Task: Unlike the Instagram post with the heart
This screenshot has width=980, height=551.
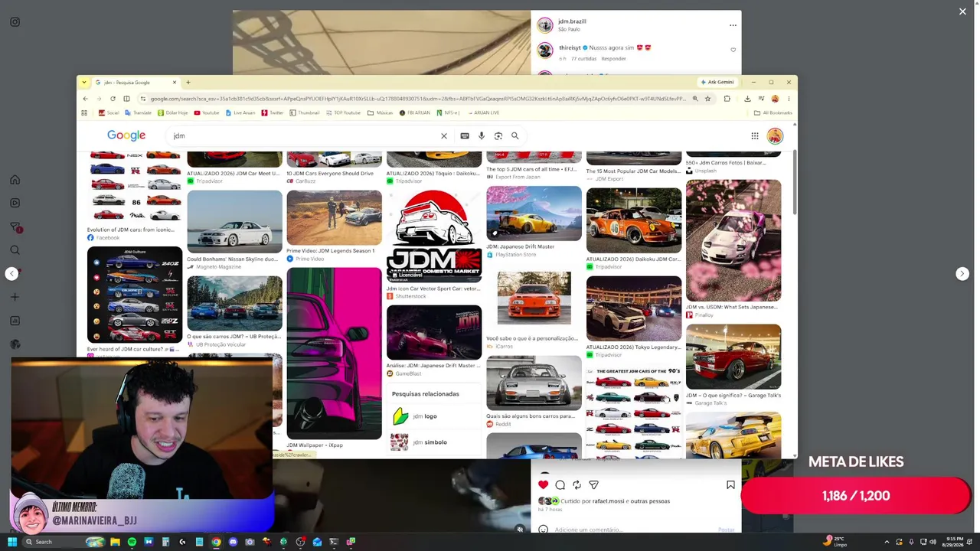Action: tap(544, 484)
